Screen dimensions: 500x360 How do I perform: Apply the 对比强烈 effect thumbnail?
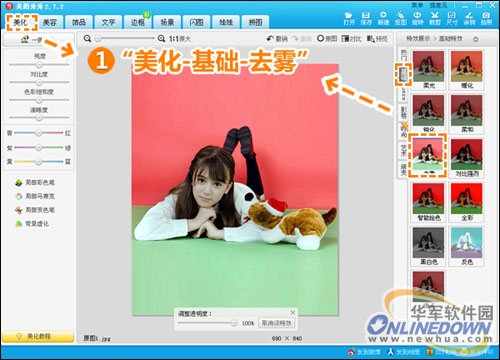coord(467,158)
